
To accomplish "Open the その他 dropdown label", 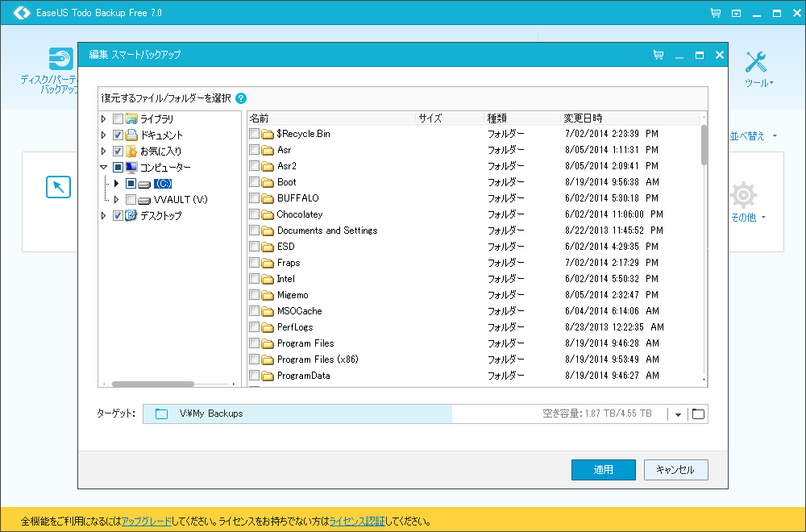I will point(749,218).
